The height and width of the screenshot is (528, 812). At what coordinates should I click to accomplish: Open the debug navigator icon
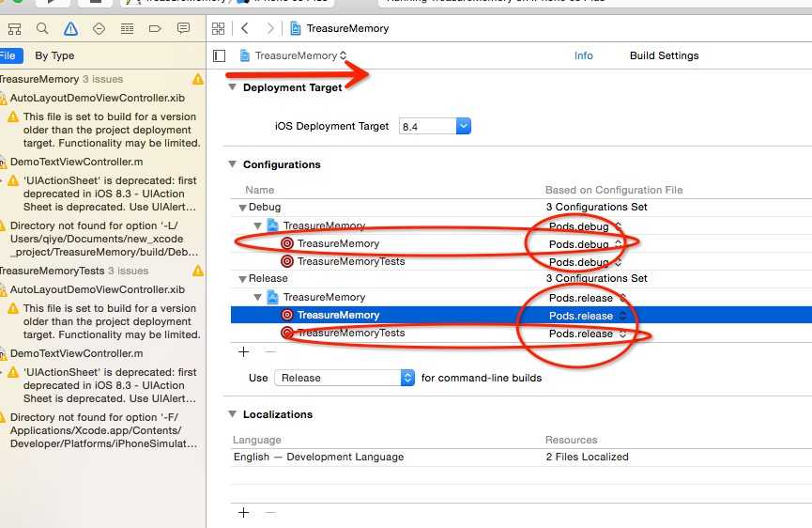(x=127, y=28)
